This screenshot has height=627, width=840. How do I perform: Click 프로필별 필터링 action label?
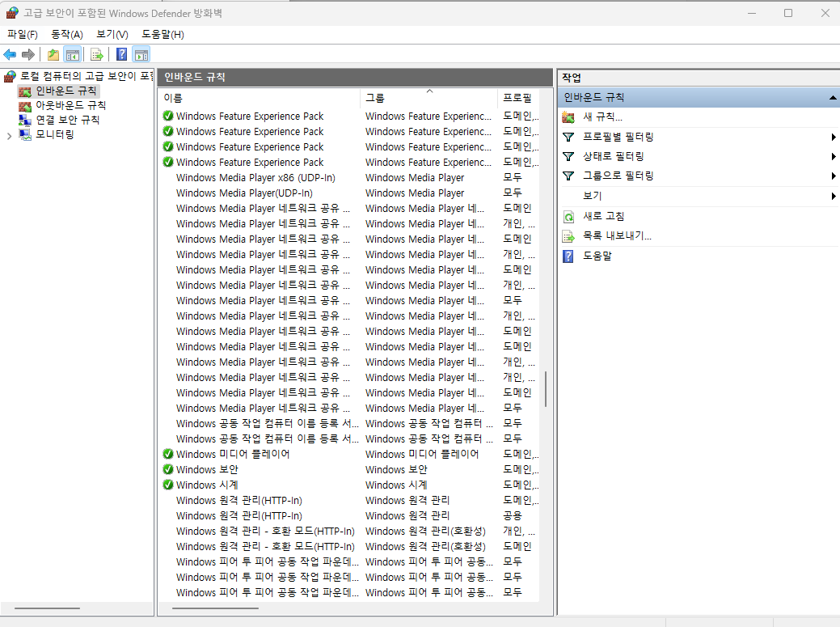pyautogui.click(x=618, y=138)
